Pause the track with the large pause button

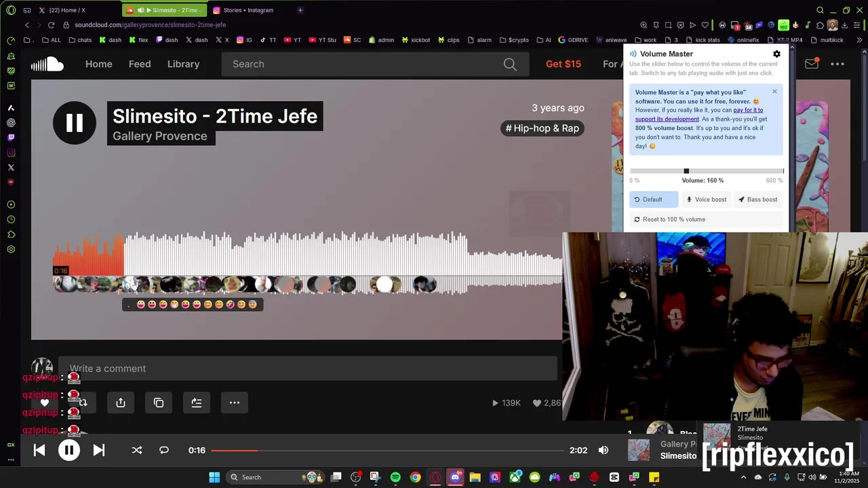(x=75, y=123)
